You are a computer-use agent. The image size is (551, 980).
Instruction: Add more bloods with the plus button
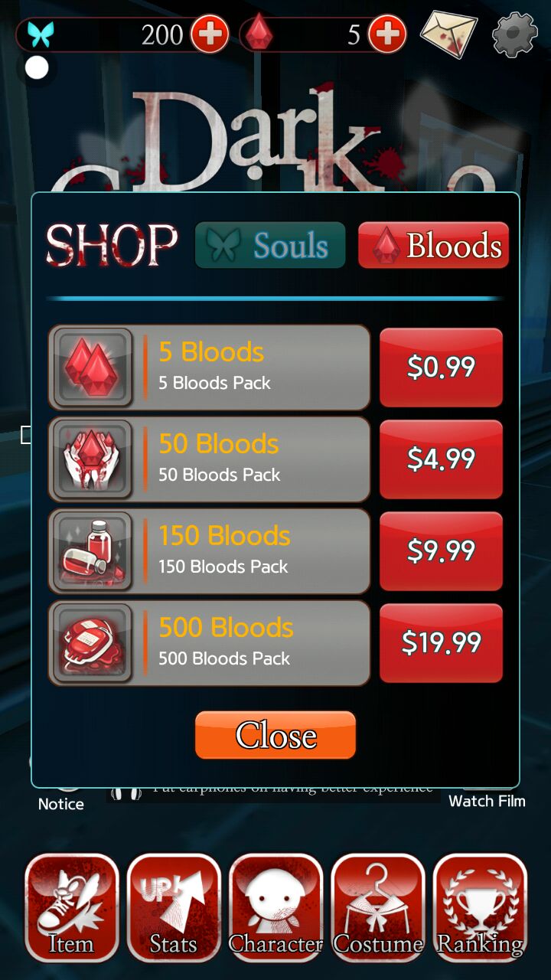coord(387,34)
